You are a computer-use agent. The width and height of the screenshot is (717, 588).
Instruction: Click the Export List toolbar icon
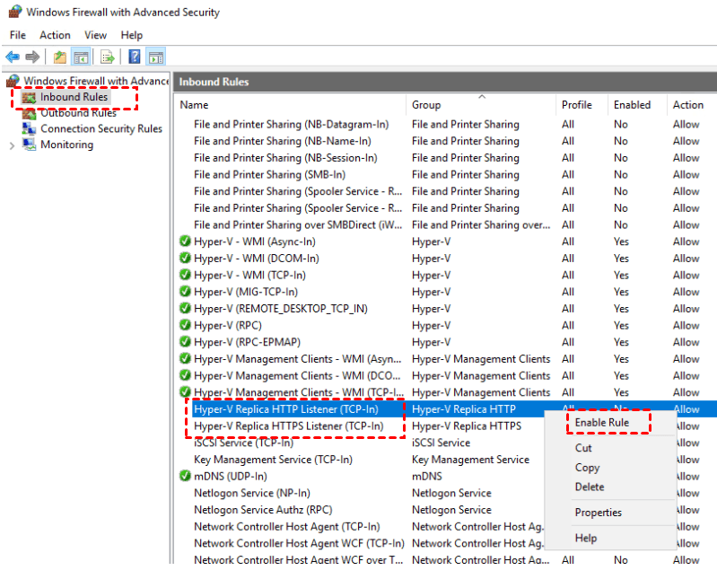107,57
